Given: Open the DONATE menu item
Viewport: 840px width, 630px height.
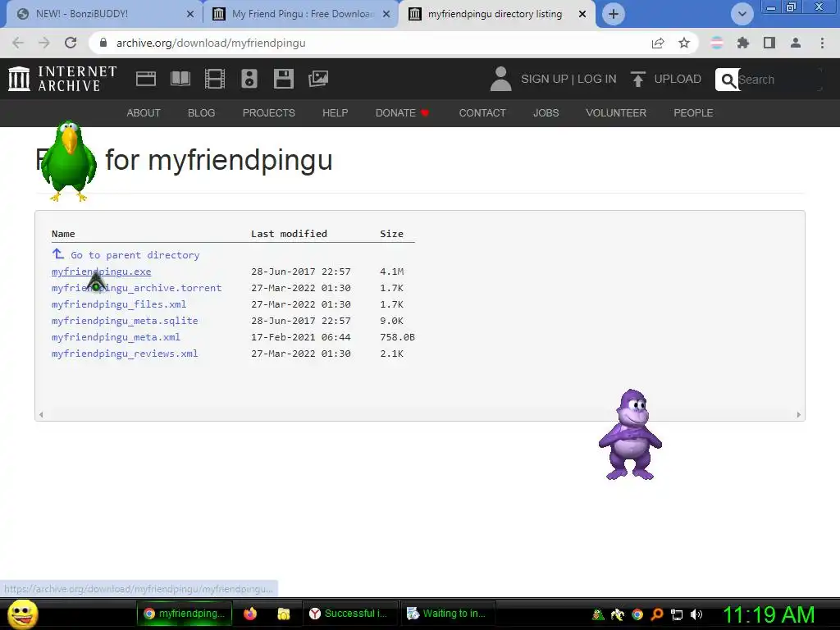Looking at the screenshot, I should [402, 113].
